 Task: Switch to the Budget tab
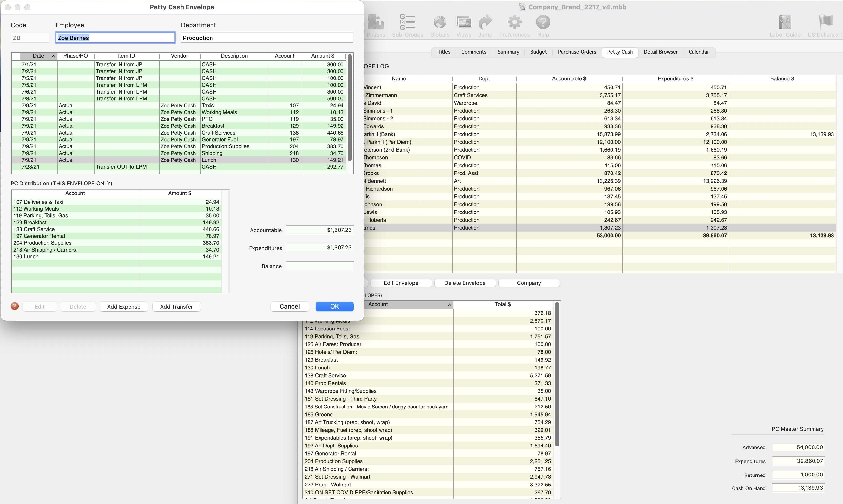pos(538,52)
